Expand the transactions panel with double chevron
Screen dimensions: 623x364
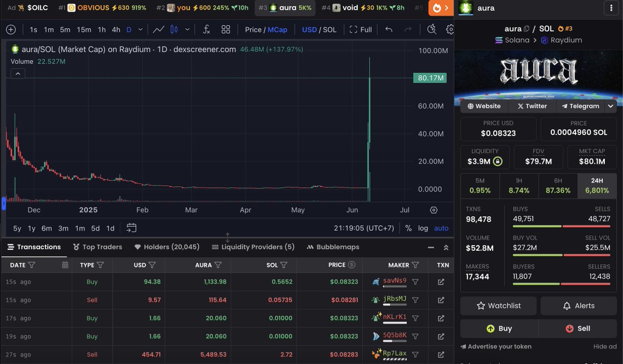pos(446,248)
